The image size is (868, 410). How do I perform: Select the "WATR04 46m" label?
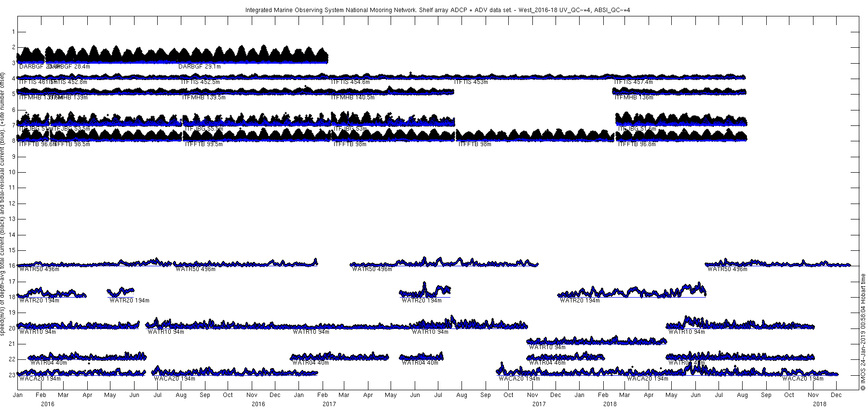click(547, 363)
